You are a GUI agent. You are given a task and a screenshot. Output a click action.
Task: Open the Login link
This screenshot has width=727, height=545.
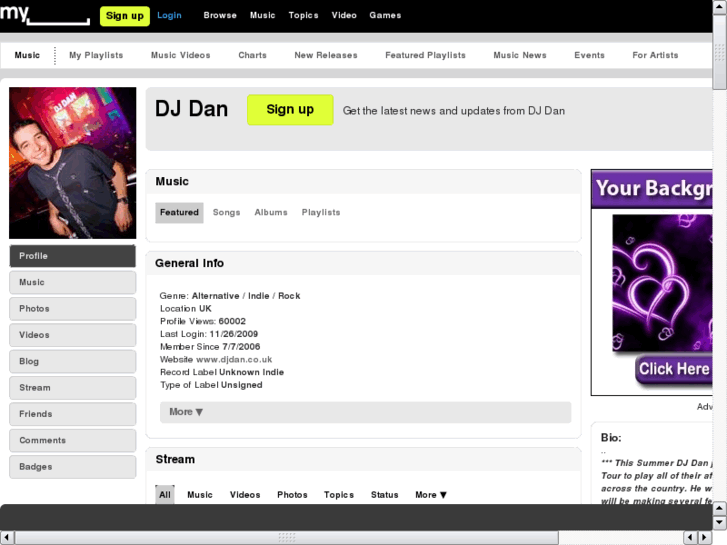(x=169, y=15)
